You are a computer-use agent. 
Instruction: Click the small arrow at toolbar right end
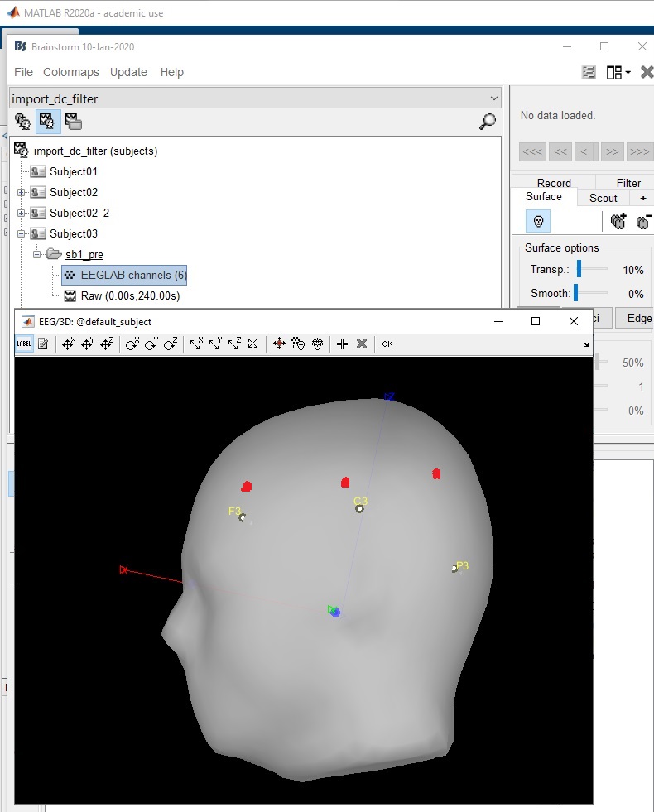tap(585, 345)
